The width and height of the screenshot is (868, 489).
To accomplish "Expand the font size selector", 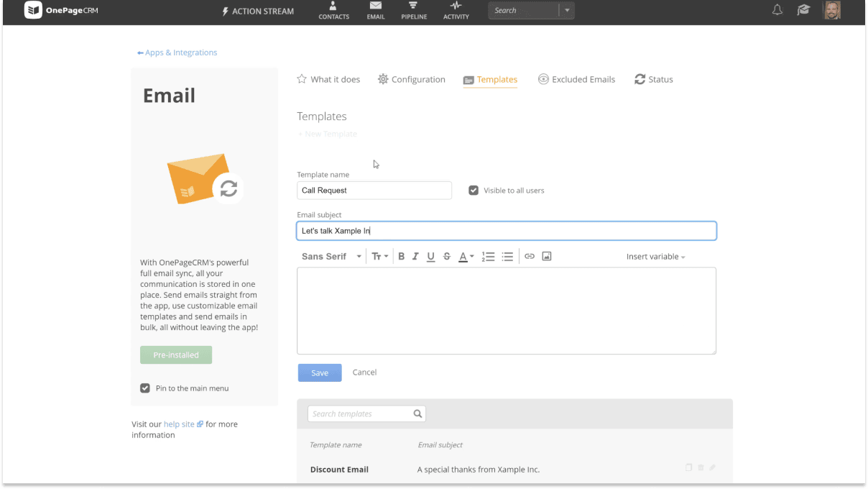I will [x=379, y=256].
